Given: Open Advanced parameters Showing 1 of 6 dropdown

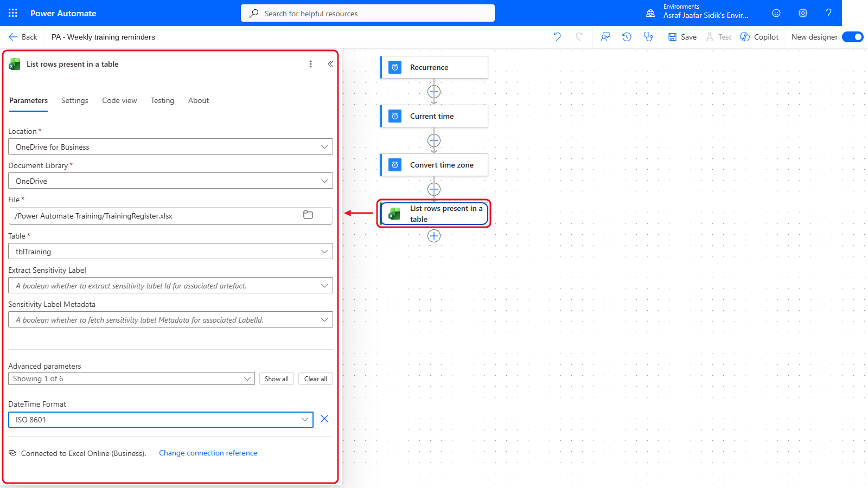Looking at the screenshot, I should tap(131, 378).
